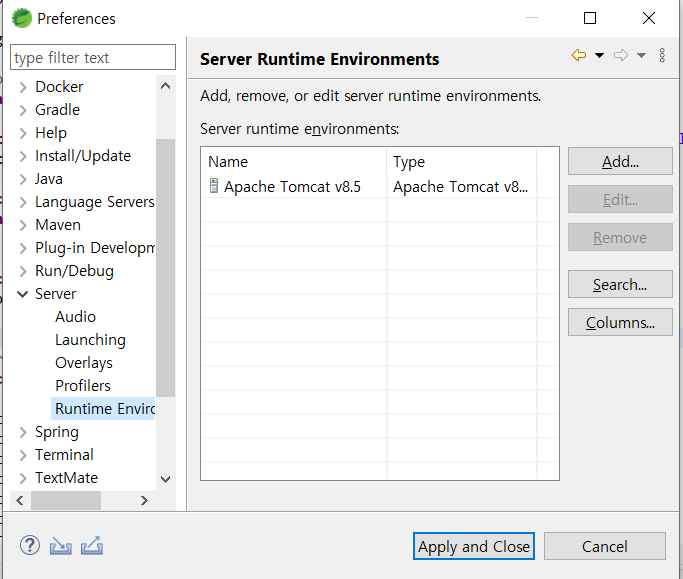Click the Add... button
Screen dimensions: 683x579
620,161
